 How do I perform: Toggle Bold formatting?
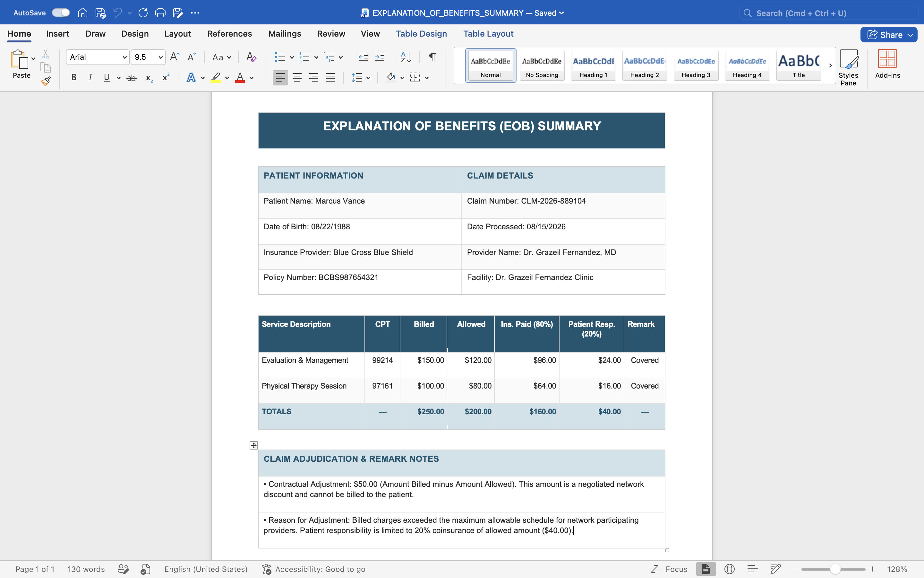74,78
